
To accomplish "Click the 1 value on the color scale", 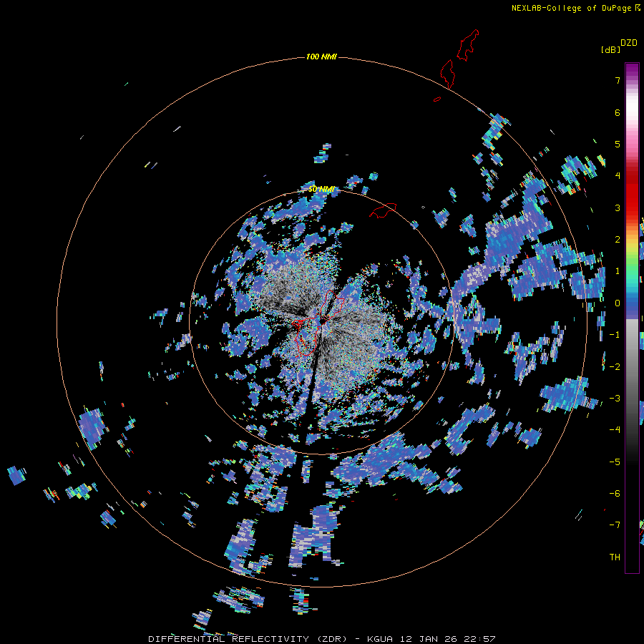I will [618, 271].
